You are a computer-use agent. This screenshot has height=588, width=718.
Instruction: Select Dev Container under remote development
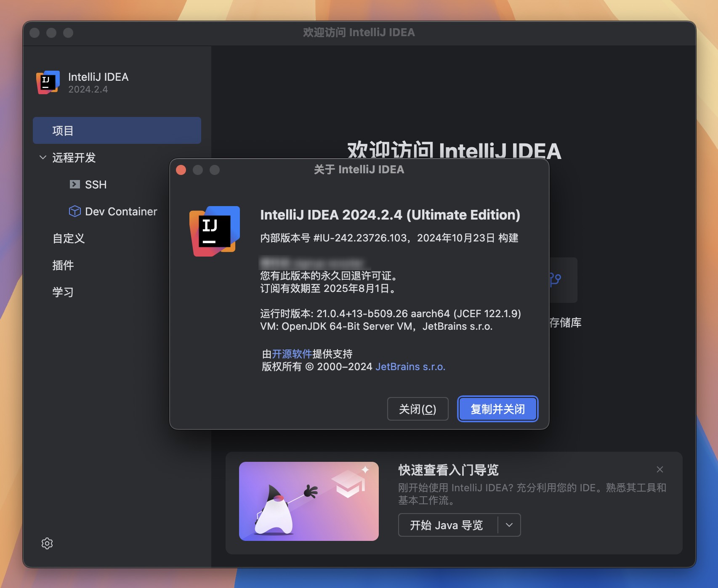point(121,211)
